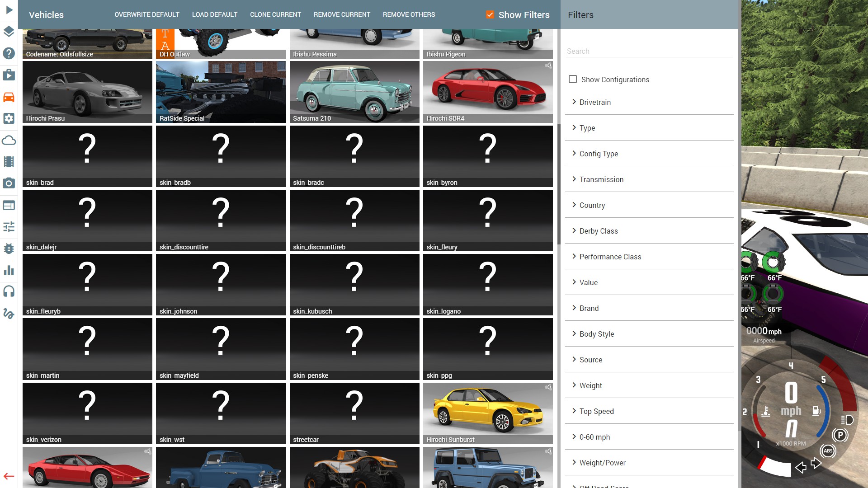Open the bug debug icon

click(9, 249)
